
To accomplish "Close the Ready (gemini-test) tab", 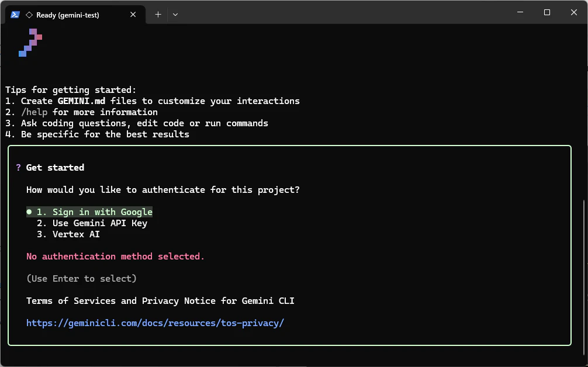I will 133,15.
